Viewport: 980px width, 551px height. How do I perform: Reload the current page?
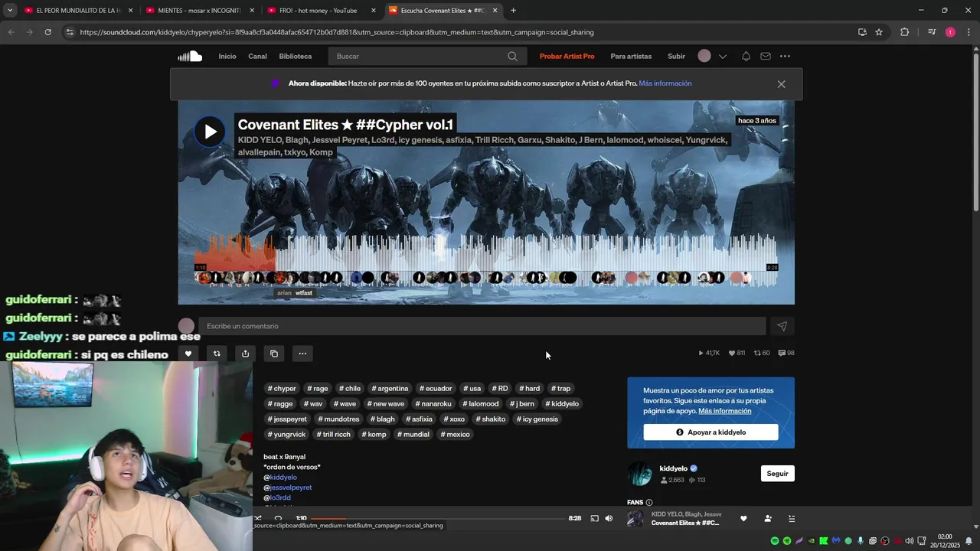(x=47, y=32)
